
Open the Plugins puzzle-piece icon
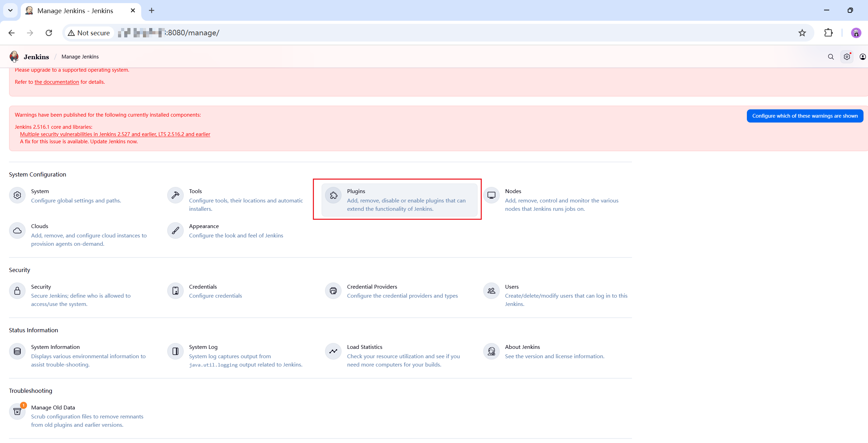333,196
